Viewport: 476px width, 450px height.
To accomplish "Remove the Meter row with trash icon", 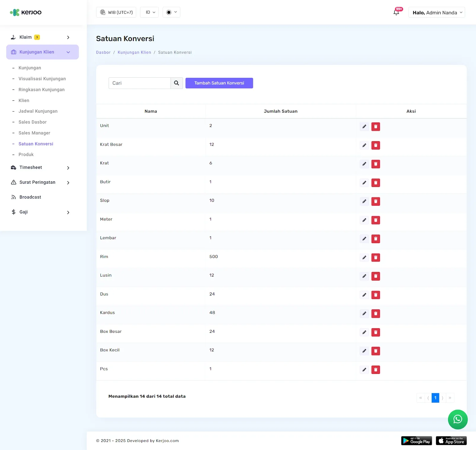I will [376, 220].
